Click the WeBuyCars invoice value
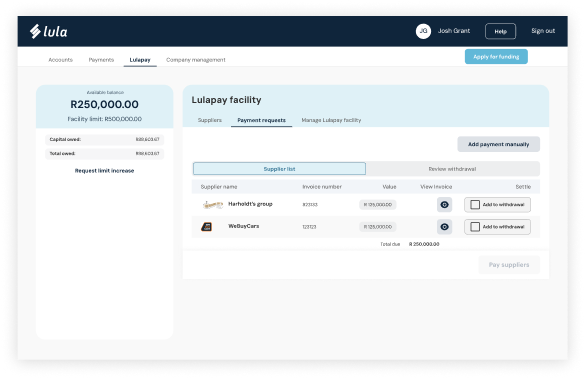The width and height of the screenshot is (586, 379). pos(378,227)
